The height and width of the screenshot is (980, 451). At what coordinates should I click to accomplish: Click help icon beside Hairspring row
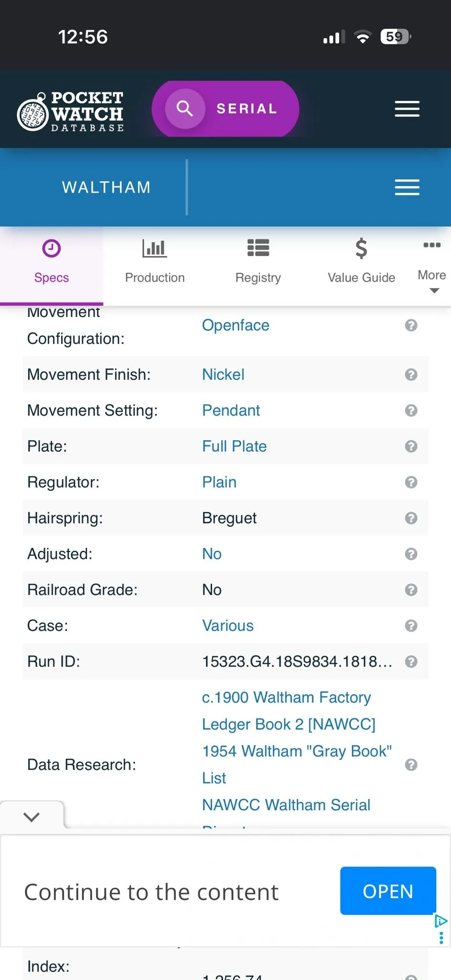click(411, 518)
